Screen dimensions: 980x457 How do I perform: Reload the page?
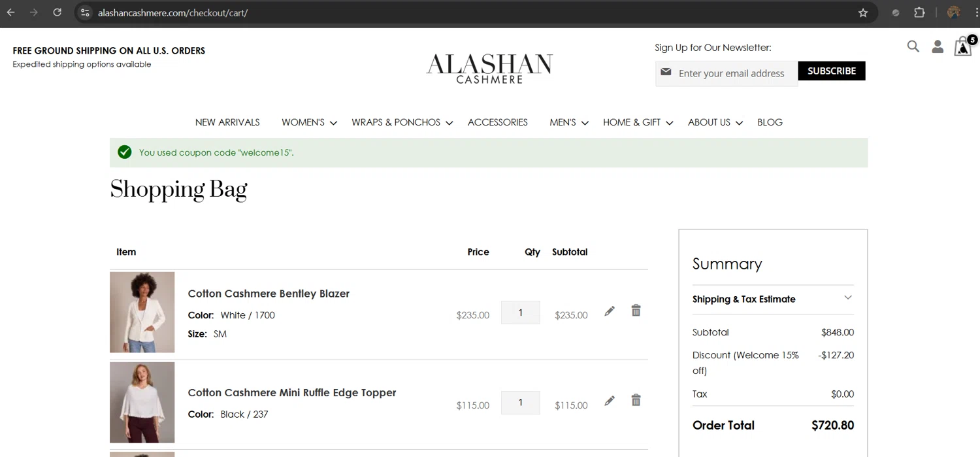pyautogui.click(x=57, y=12)
